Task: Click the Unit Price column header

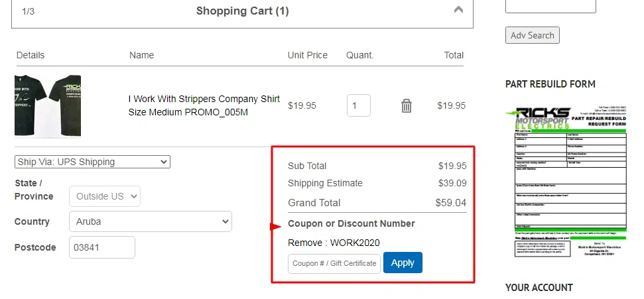Action: [x=308, y=55]
